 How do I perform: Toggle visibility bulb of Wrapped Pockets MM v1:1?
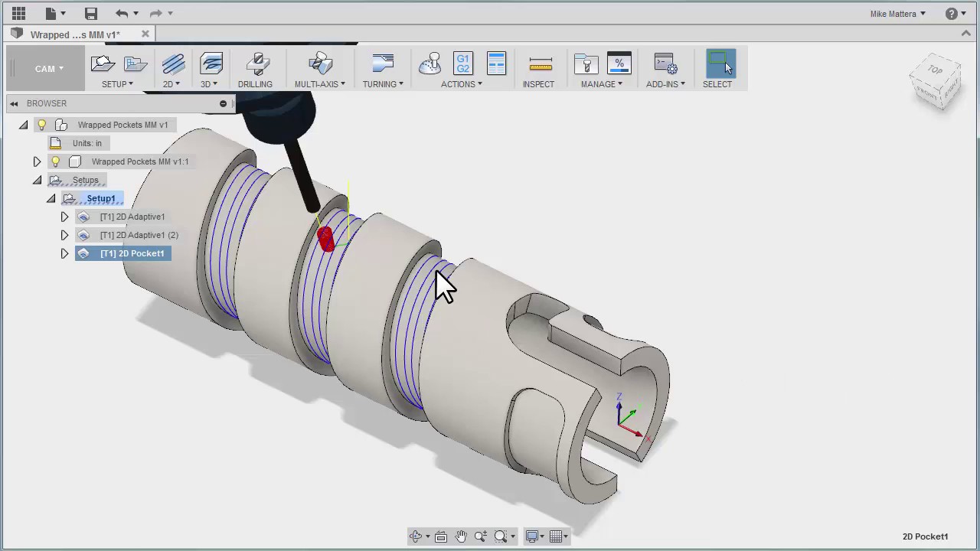[55, 161]
